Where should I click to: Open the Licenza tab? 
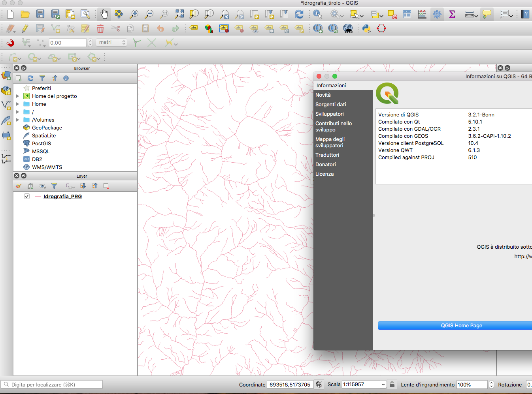pyautogui.click(x=324, y=174)
